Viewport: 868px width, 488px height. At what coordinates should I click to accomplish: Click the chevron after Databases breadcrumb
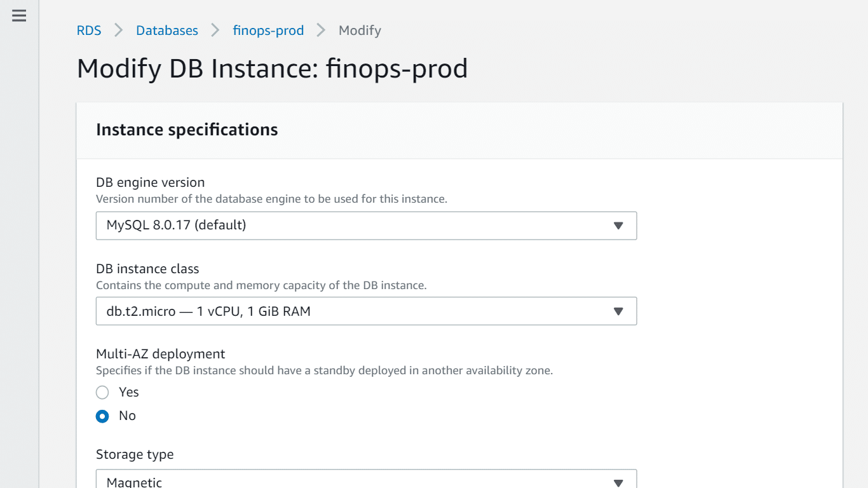[x=216, y=30]
